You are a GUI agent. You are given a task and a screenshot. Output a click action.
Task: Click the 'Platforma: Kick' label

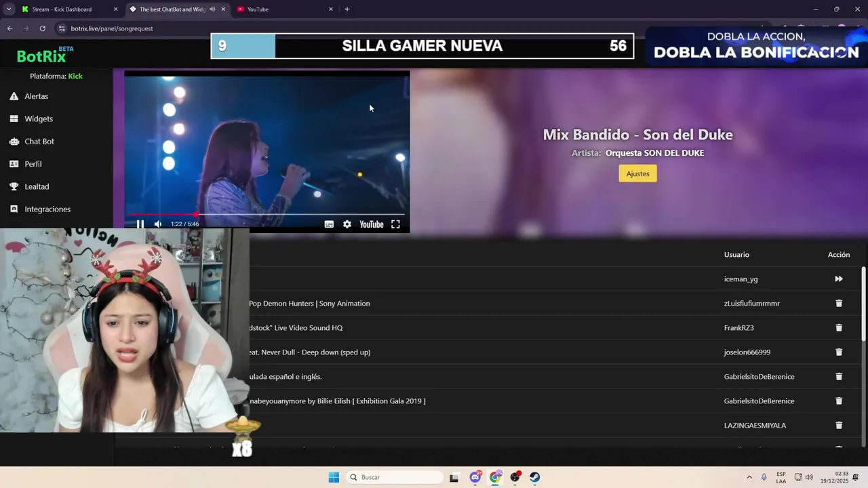[56, 76]
